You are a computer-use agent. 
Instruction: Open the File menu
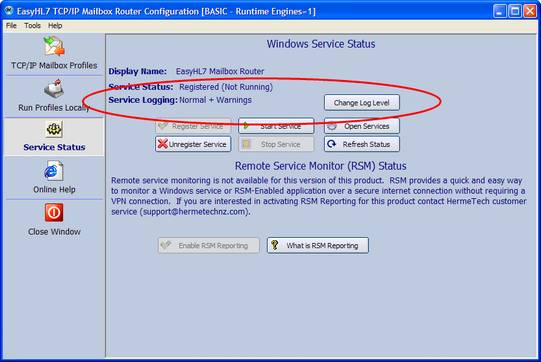click(11, 26)
